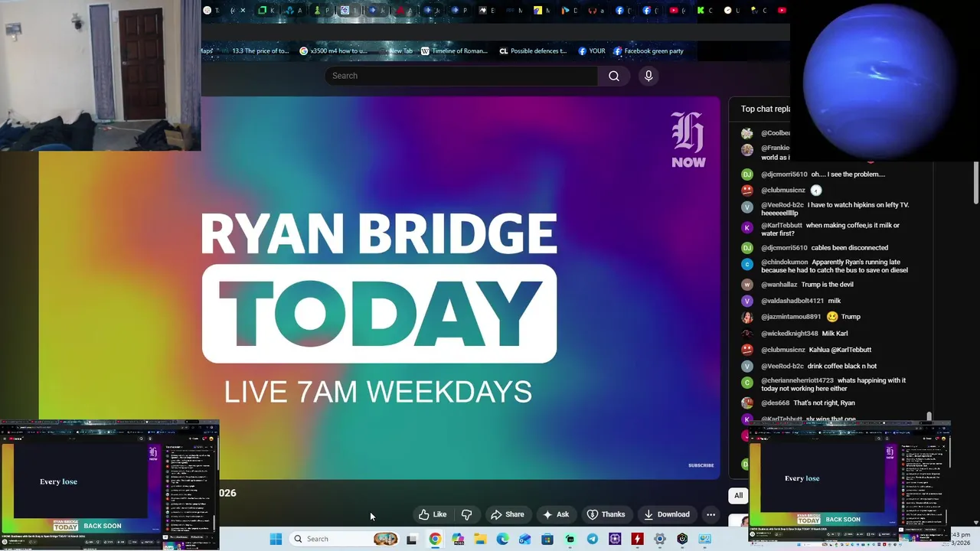Open Microsoft Store from taskbar

click(547, 539)
